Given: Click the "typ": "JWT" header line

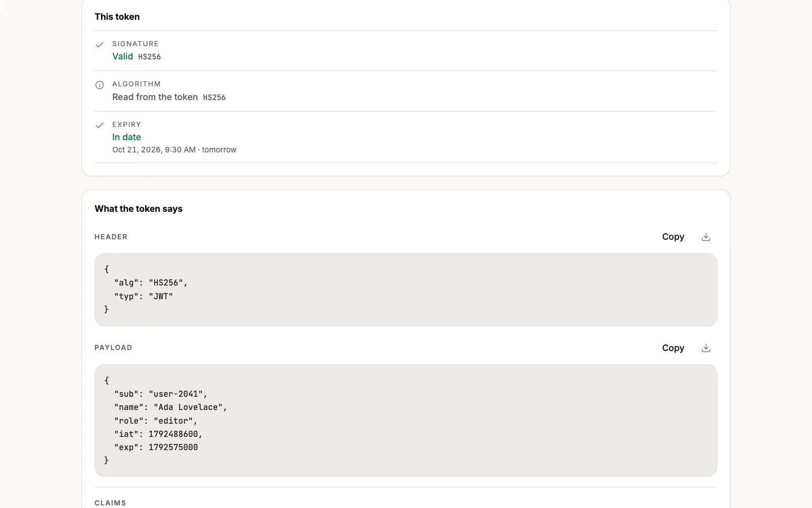Looking at the screenshot, I should [x=143, y=296].
